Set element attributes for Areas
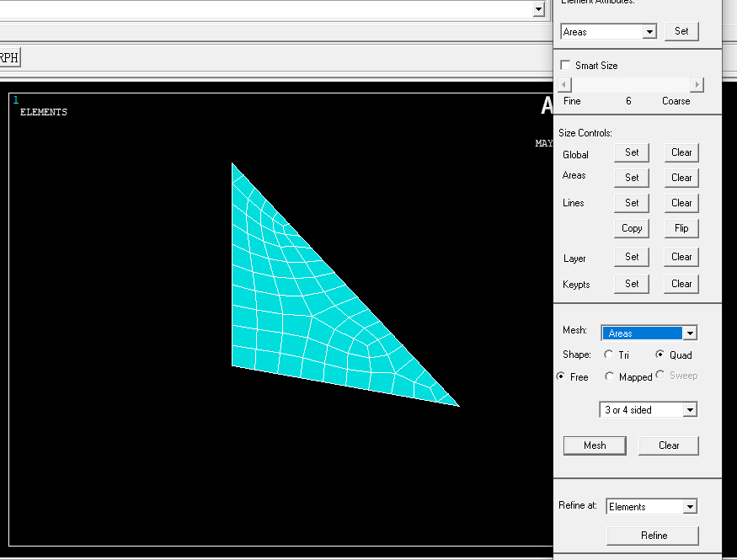 coord(681,31)
